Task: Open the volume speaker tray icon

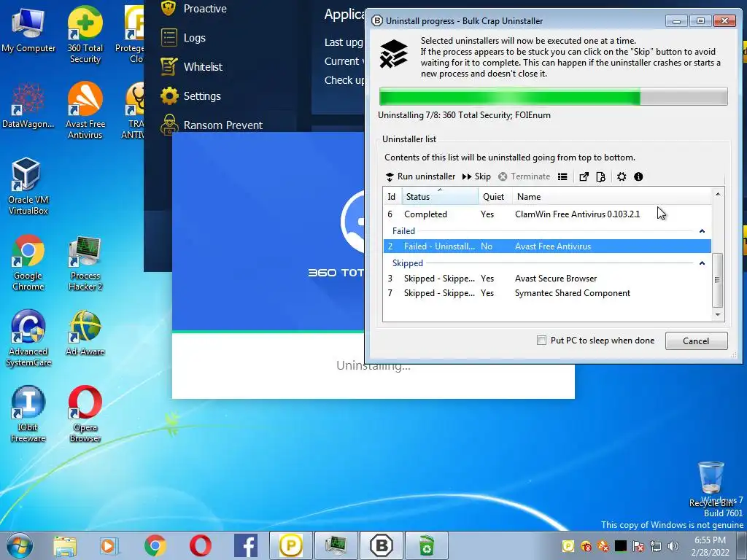Action: [x=673, y=545]
